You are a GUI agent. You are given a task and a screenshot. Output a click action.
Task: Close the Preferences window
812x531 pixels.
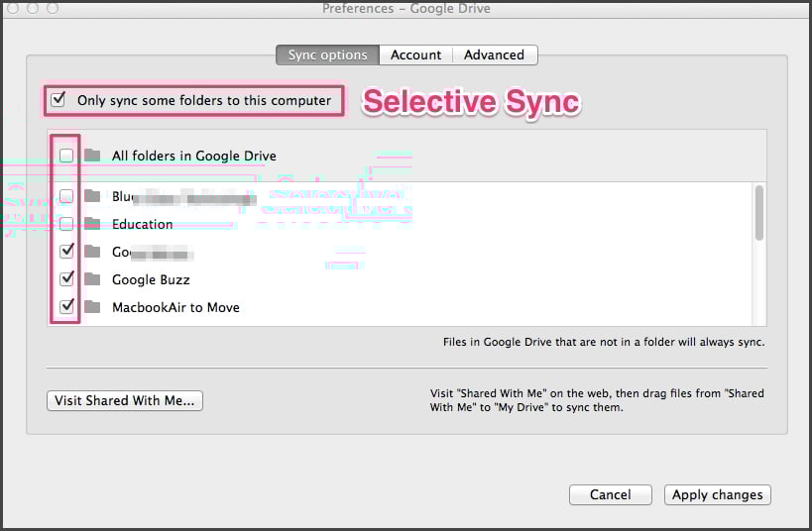pyautogui.click(x=14, y=8)
